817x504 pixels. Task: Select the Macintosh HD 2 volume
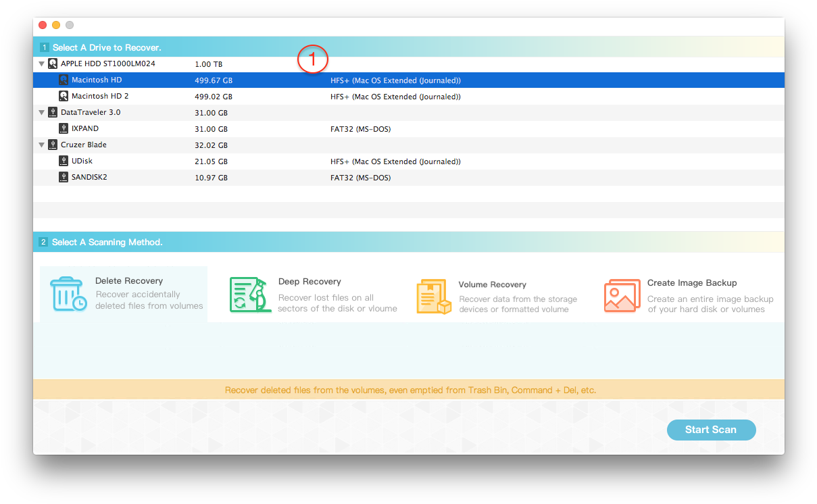point(409,96)
